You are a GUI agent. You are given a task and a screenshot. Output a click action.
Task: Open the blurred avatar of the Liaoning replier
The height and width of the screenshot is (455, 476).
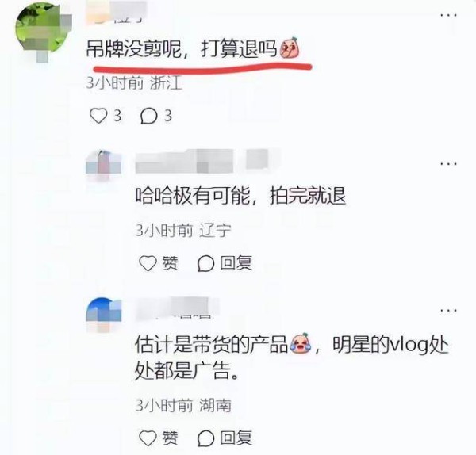pos(103,165)
